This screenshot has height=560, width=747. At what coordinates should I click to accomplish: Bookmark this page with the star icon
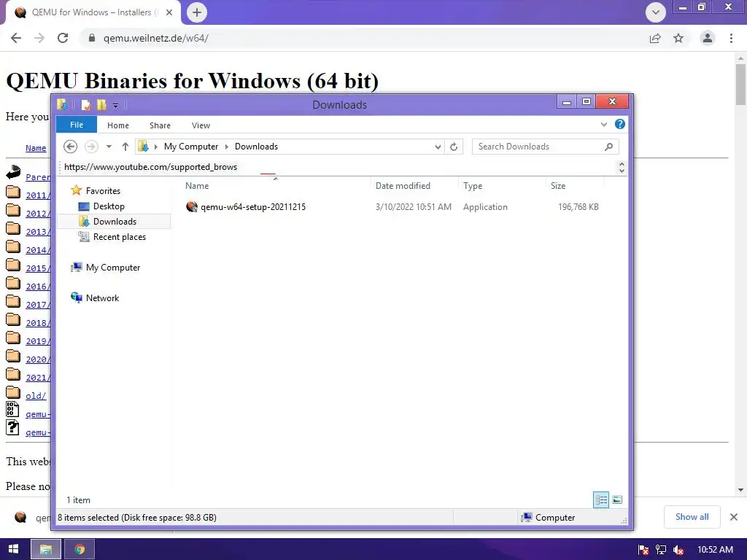click(678, 38)
